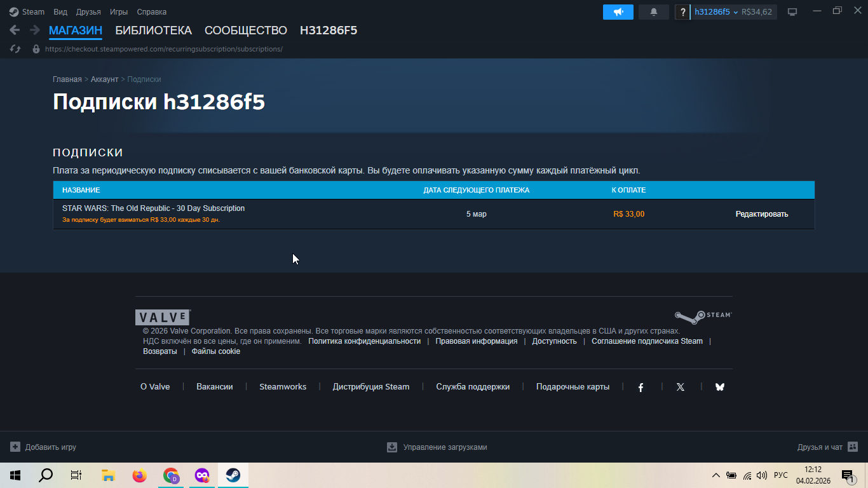This screenshot has height=488, width=868.
Task: Launch File Explorer from taskbar
Action: pyautogui.click(x=108, y=475)
